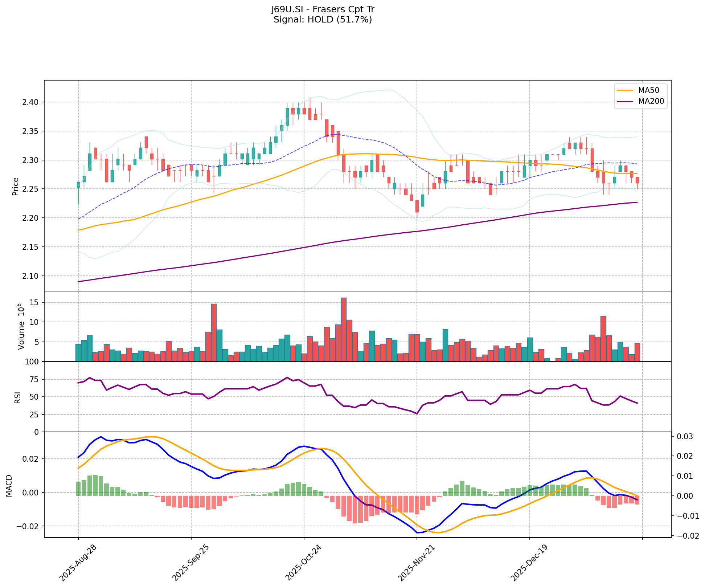Click the Price y-axis label
The width and height of the screenshot is (705, 588).
point(15,186)
